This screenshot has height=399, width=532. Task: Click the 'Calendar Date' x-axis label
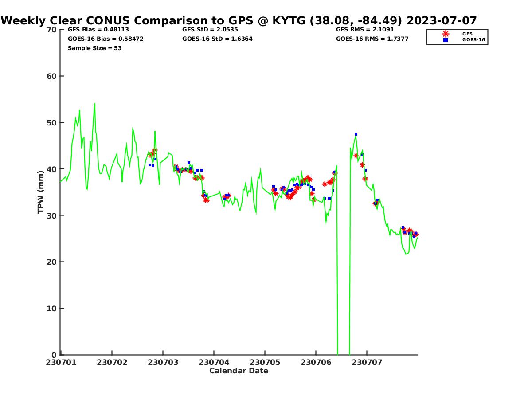[x=239, y=371]
